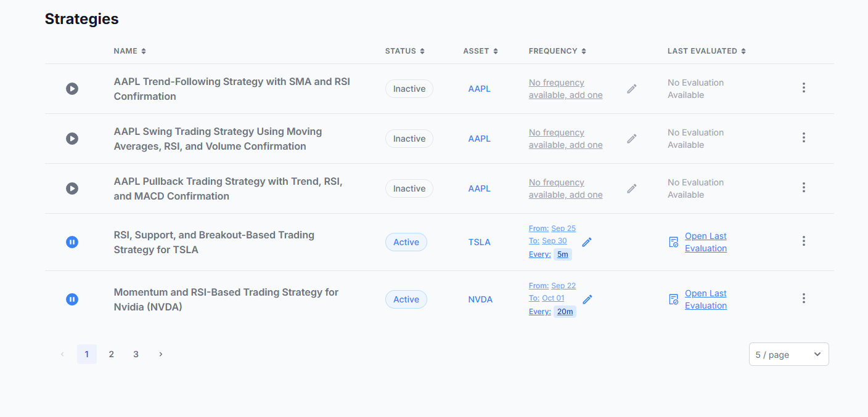Pause the TSLA RSI Breakout strategy
868x417 pixels.
[72, 241]
